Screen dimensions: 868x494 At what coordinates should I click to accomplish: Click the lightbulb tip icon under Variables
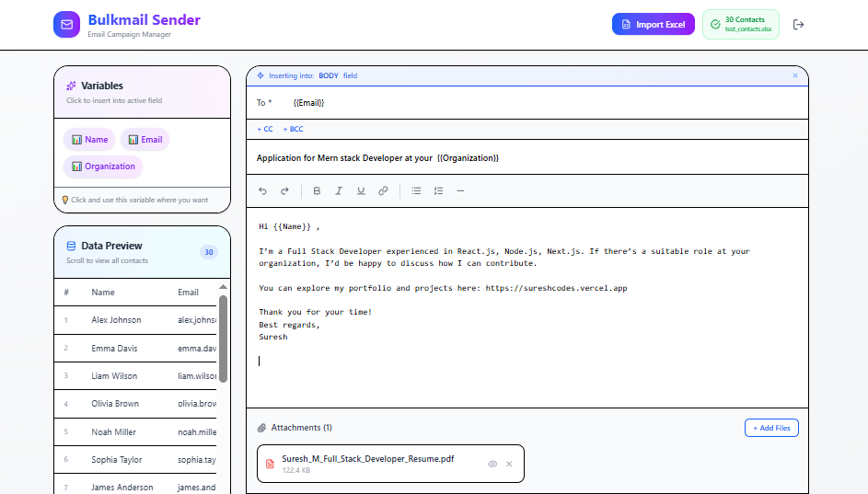click(x=64, y=200)
